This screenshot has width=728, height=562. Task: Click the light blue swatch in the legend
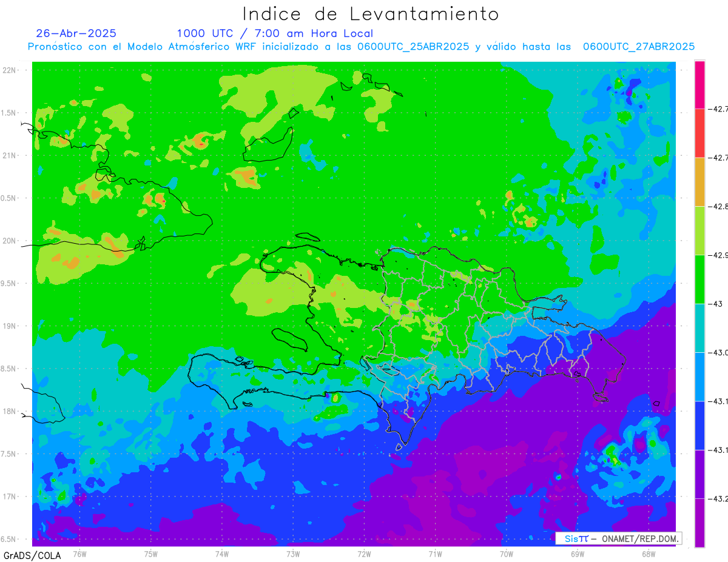(700, 376)
